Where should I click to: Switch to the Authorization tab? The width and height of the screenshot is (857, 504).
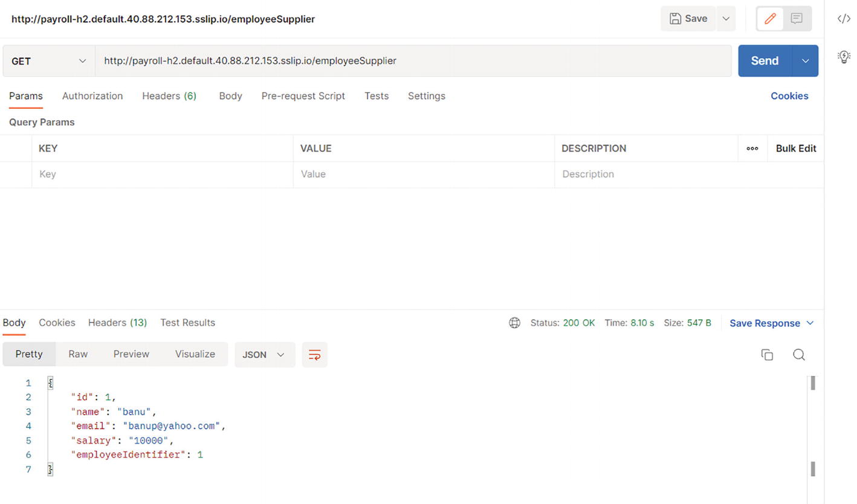(x=92, y=96)
